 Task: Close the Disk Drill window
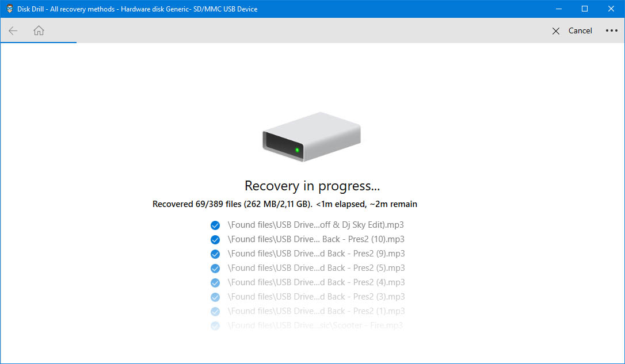pos(611,9)
